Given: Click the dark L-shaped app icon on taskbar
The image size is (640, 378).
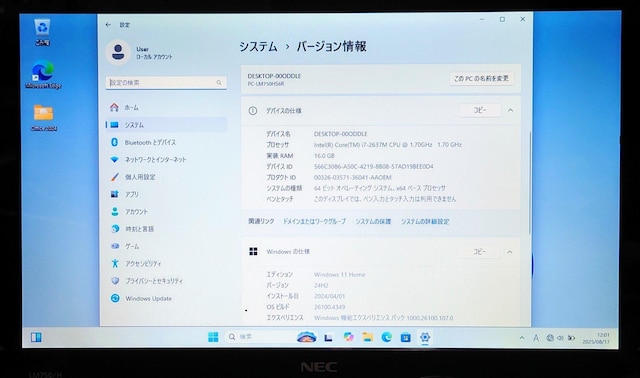Looking at the screenshot, I should click(328, 337).
